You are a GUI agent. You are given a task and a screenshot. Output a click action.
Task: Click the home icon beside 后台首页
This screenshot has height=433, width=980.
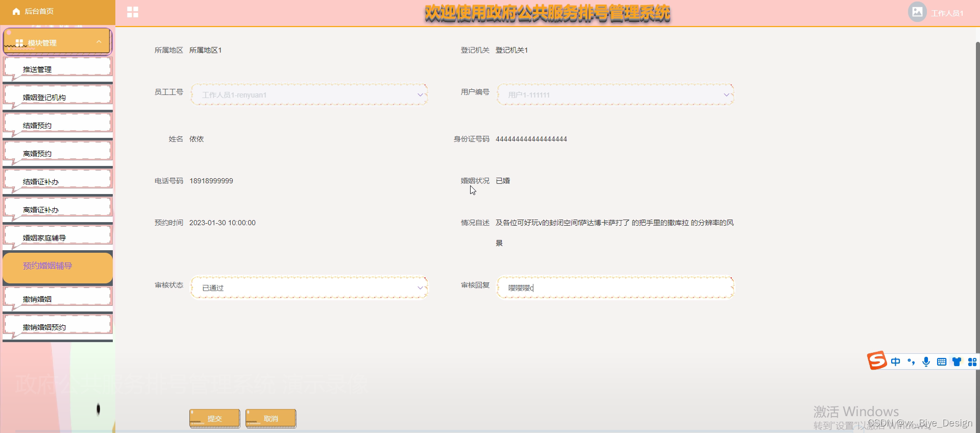pos(16,11)
